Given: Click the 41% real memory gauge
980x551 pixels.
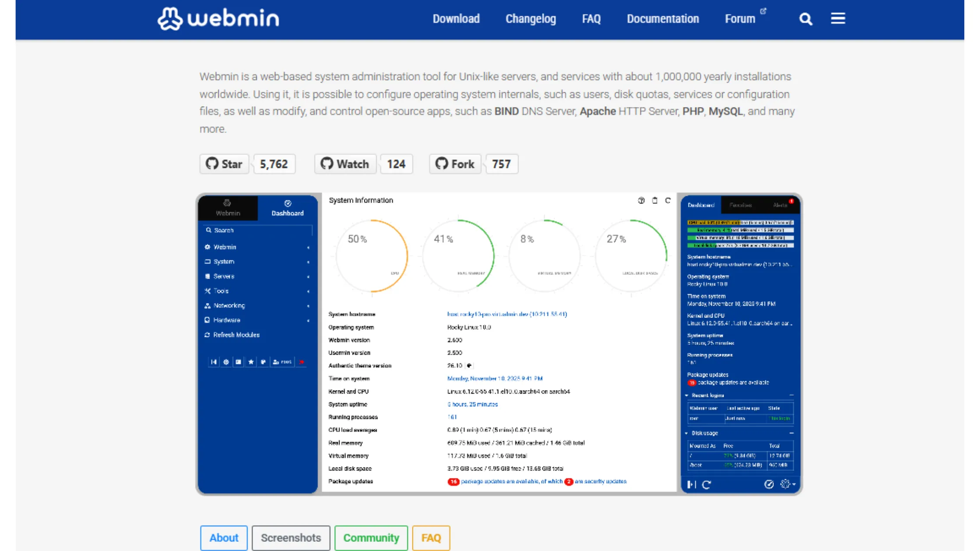Looking at the screenshot, I should (458, 256).
